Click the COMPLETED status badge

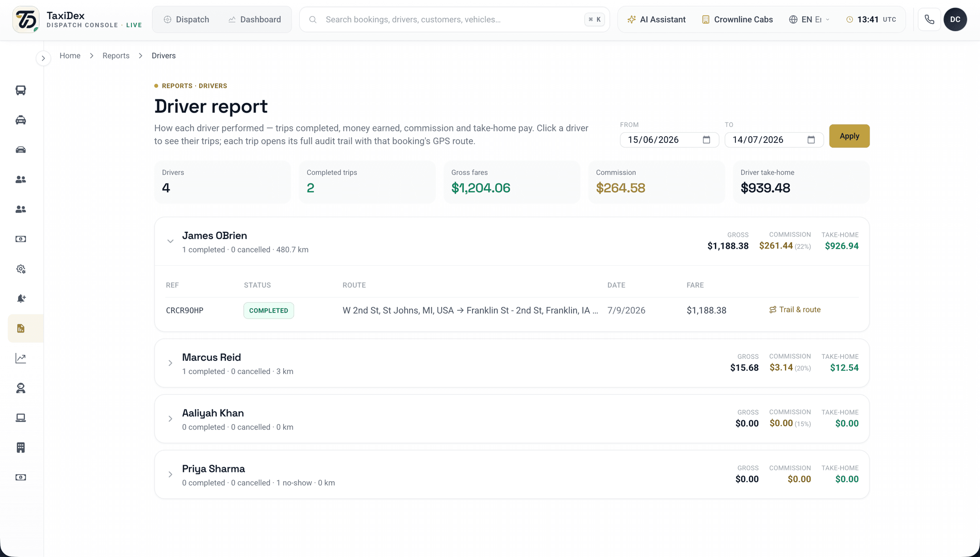269,310
